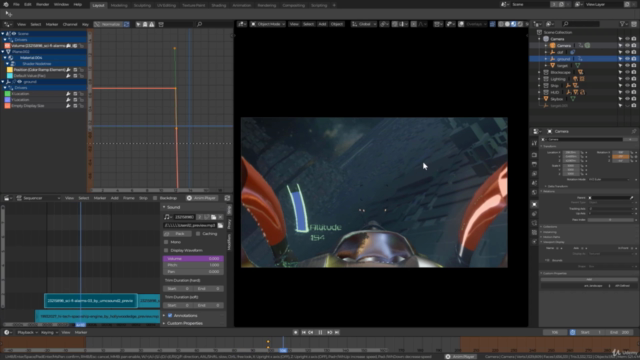Collapse the Scene channel group
Screen dimensions: 640x360
click(x=3, y=33)
